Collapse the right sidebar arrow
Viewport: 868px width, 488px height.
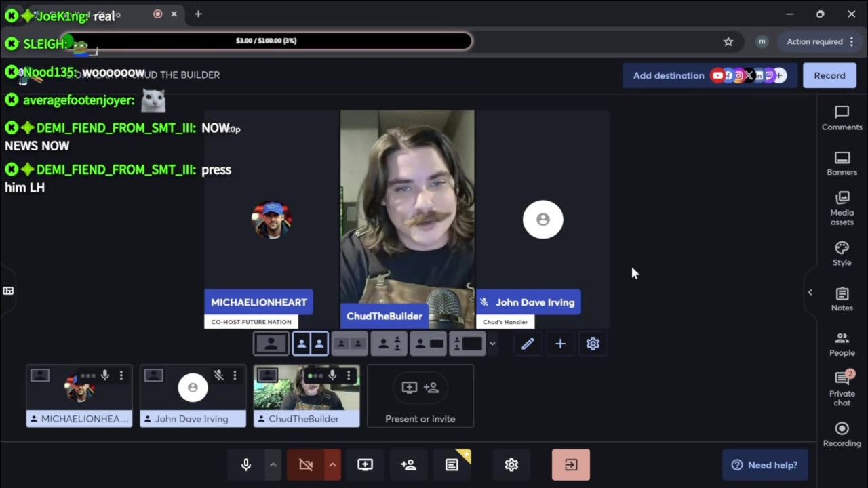(810, 292)
